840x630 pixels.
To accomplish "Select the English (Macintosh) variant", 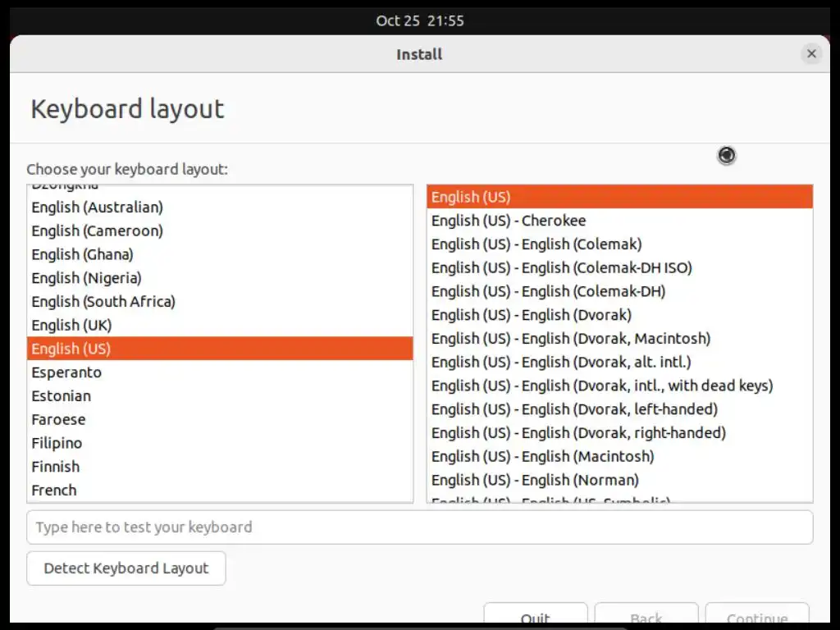I will click(620, 456).
